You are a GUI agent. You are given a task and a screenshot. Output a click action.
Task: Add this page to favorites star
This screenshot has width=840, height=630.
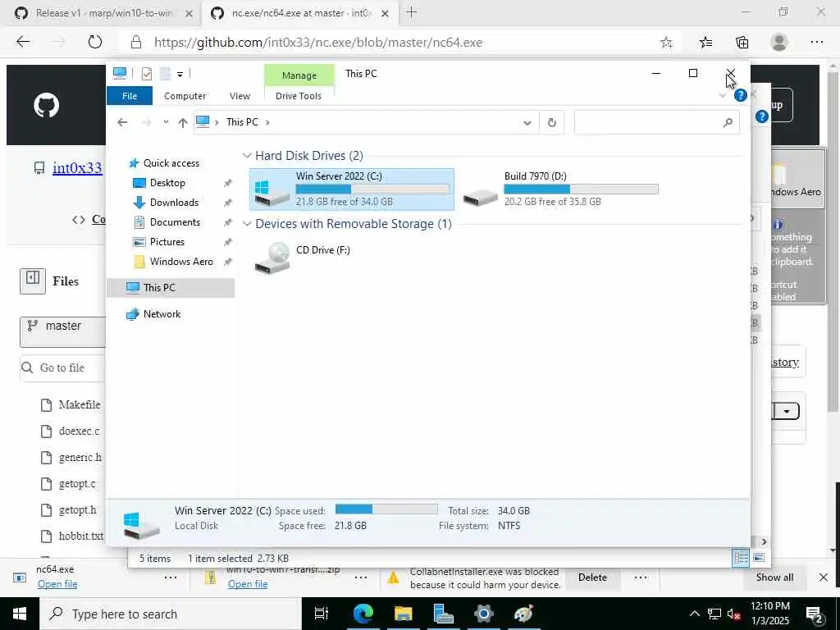point(666,43)
